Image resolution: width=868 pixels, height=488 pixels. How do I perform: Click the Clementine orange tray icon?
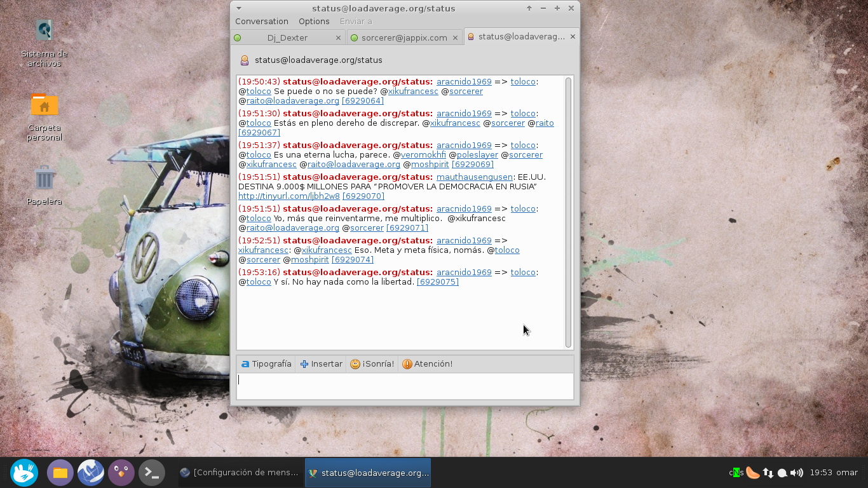[753, 473]
